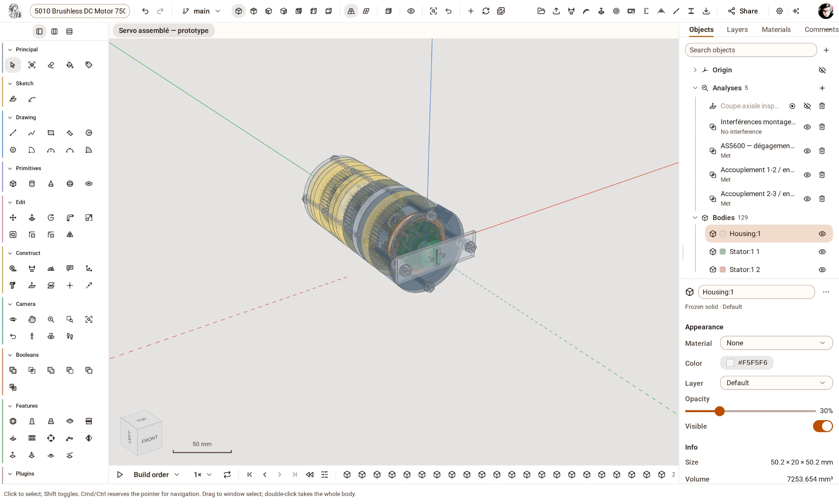Click the FRONT face of view cube
The image size is (839, 504).
coord(150,439)
